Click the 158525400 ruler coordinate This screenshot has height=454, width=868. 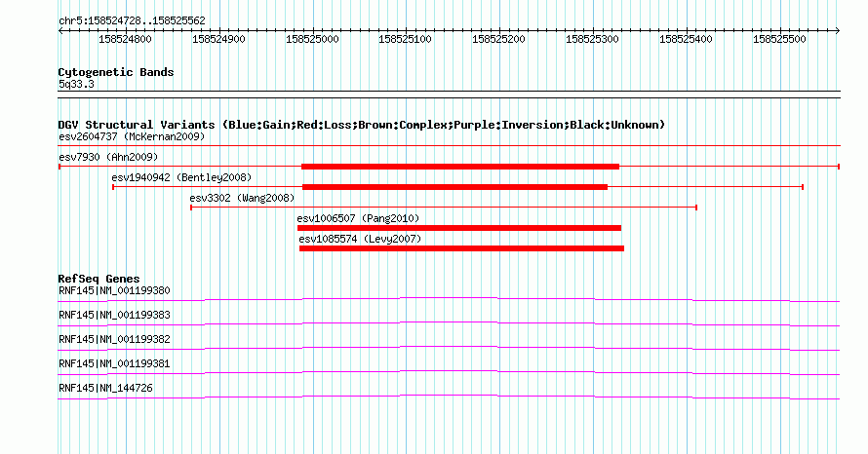pyautogui.click(x=686, y=39)
